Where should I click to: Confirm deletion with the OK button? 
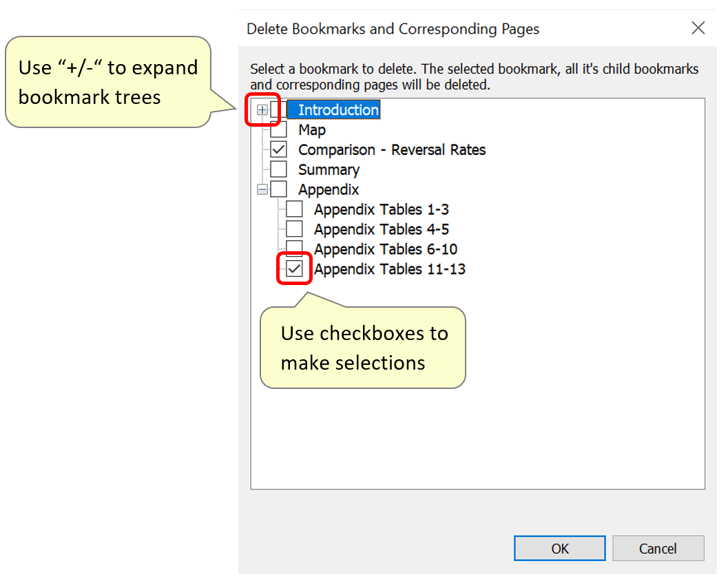pos(559,548)
